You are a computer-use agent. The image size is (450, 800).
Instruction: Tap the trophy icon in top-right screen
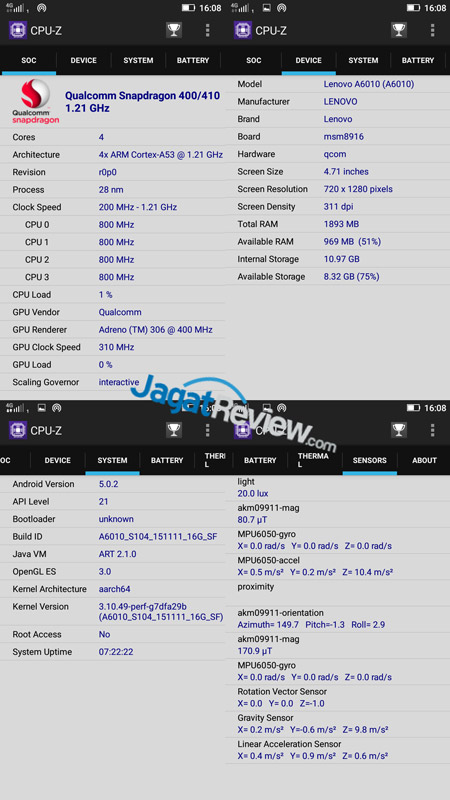[x=399, y=30]
